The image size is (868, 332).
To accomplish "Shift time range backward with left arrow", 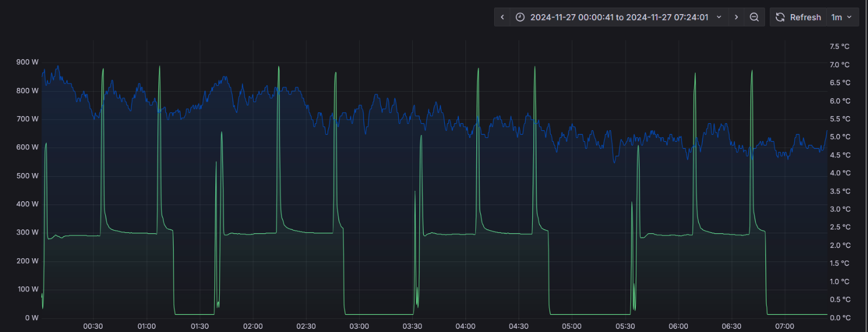I will (502, 17).
